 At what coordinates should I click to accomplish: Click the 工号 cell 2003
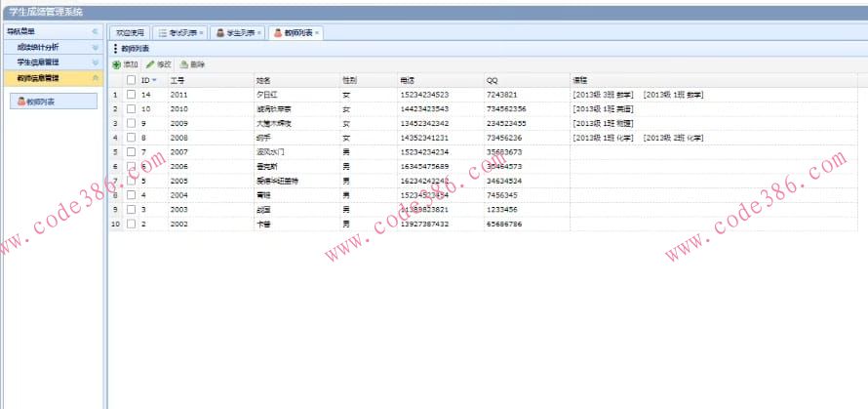pos(179,210)
